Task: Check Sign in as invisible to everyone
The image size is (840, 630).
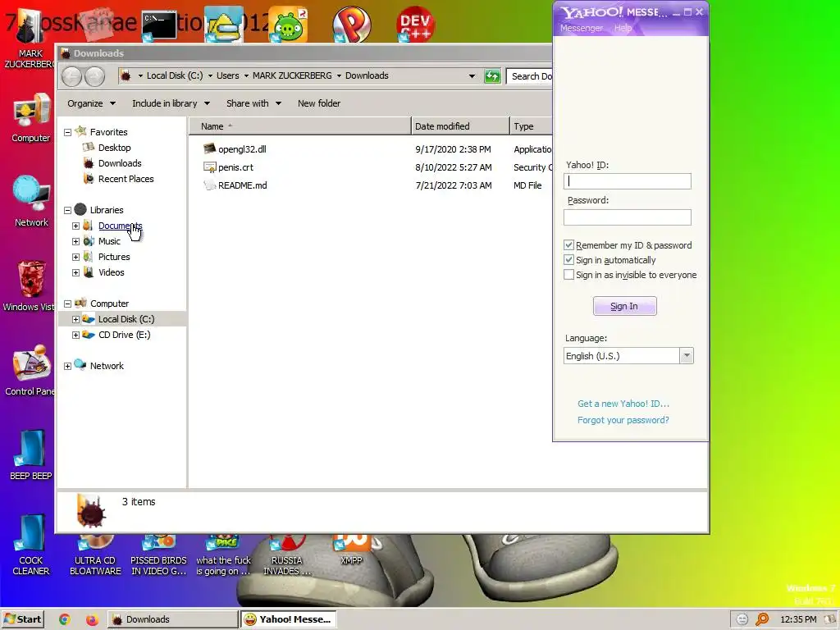Action: (569, 275)
